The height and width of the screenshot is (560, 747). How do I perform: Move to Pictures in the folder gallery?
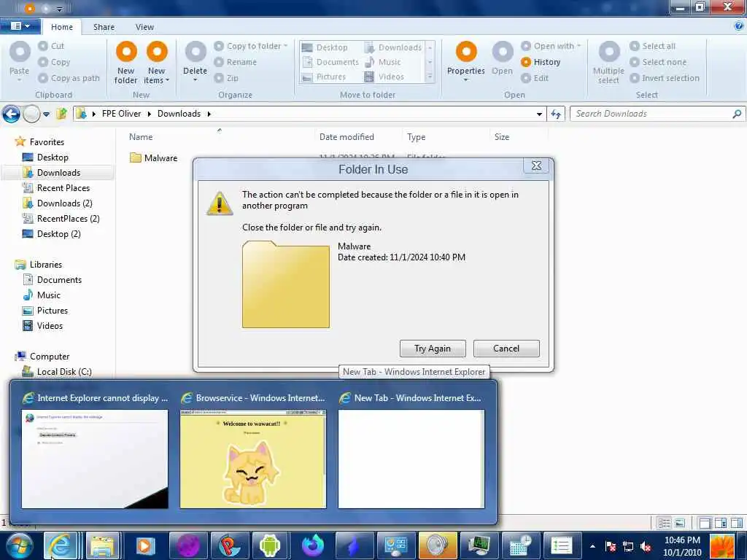tap(324, 77)
